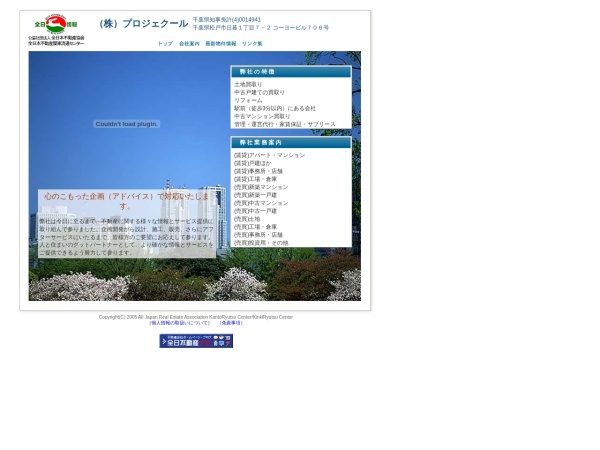Open the リンク集 menu item
This screenshot has width=600, height=450.
pyautogui.click(x=252, y=44)
